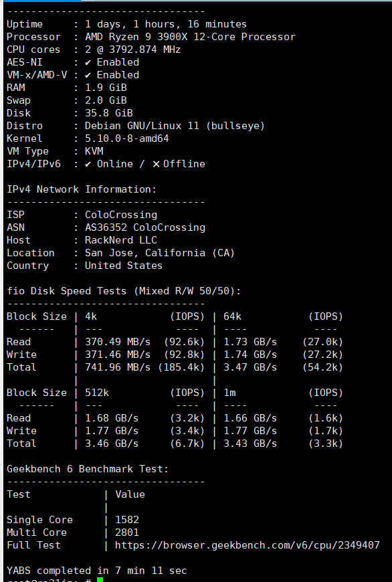Click the 4k total 741.96 MB/s value
The height and width of the screenshot is (582, 392).
point(118,367)
